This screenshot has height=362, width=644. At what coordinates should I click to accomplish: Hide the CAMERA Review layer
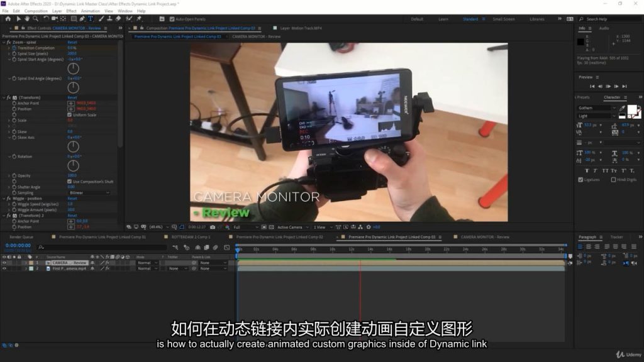tap(4, 263)
